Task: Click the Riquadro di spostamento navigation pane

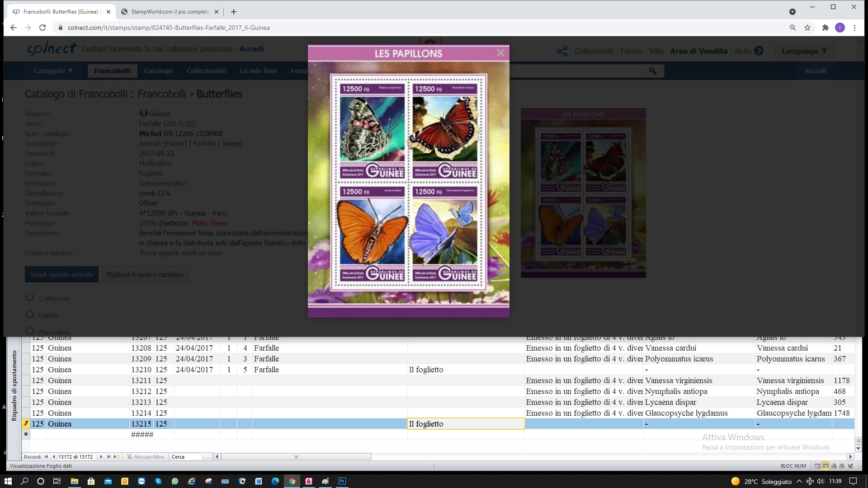Action: [x=14, y=386]
